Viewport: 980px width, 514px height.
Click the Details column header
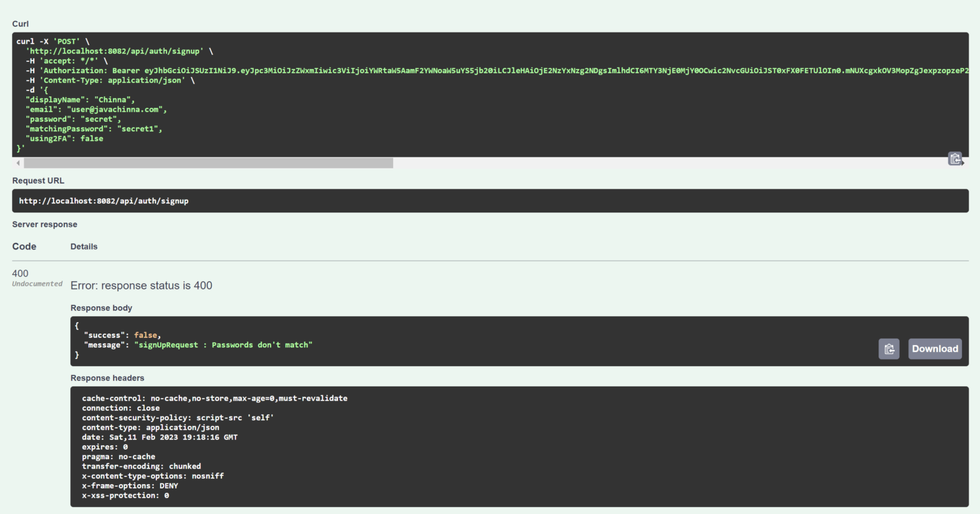click(x=84, y=246)
